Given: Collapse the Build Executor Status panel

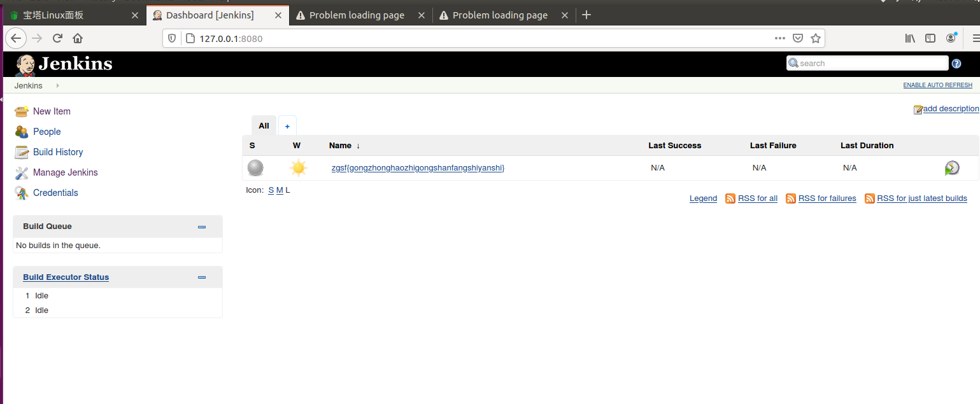Looking at the screenshot, I should tap(202, 277).
